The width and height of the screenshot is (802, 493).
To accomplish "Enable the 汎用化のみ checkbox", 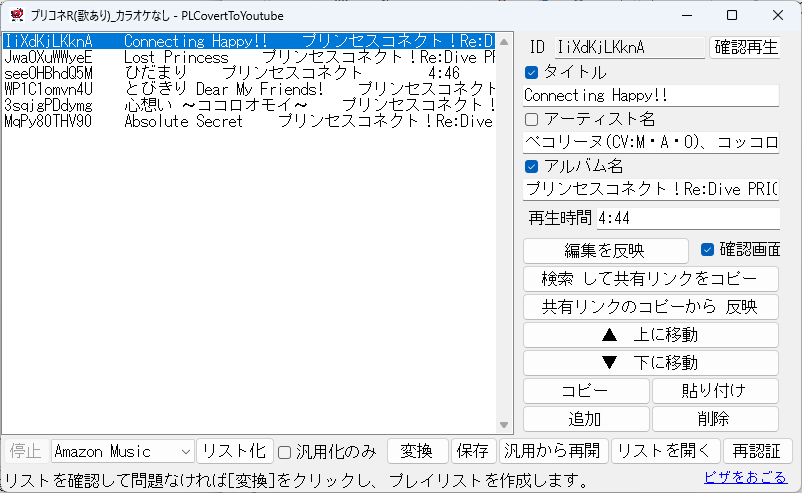I will [284, 451].
